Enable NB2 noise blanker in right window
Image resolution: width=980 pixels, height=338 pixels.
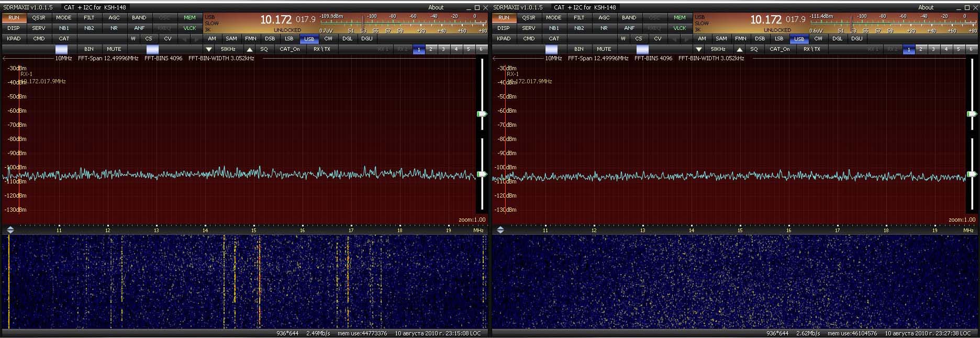tap(579, 28)
